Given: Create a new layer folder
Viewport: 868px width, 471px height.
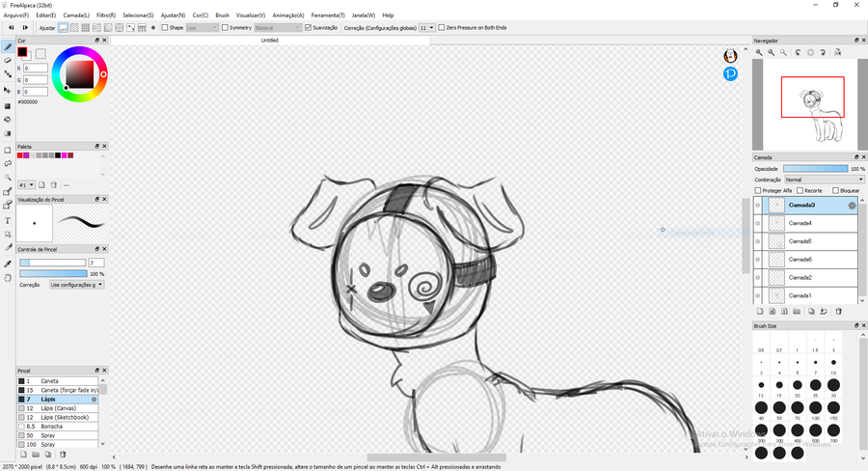Looking at the screenshot, I should (797, 312).
